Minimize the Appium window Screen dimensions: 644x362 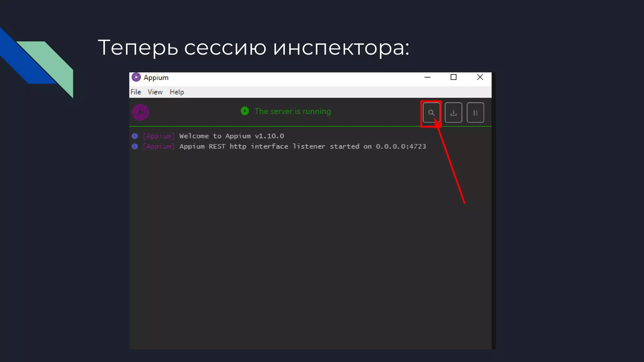pos(427,77)
